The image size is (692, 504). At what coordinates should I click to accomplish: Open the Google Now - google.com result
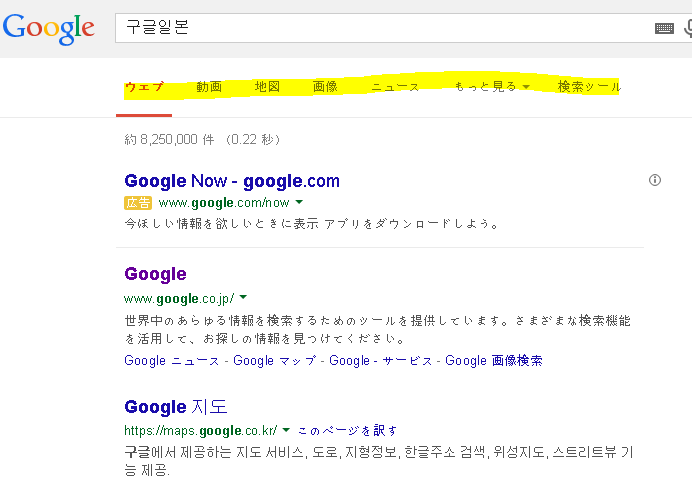(232, 181)
